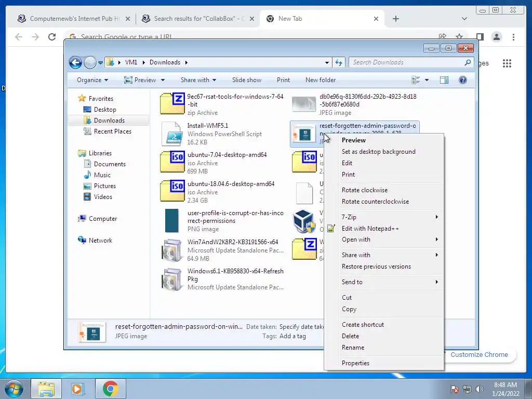Create a New folder from the toolbar
Viewport: 532px width, 399px height.
coord(320,80)
